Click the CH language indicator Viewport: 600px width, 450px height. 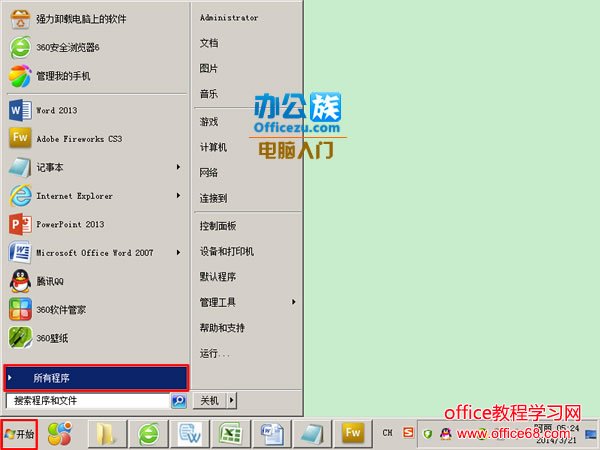tap(388, 433)
